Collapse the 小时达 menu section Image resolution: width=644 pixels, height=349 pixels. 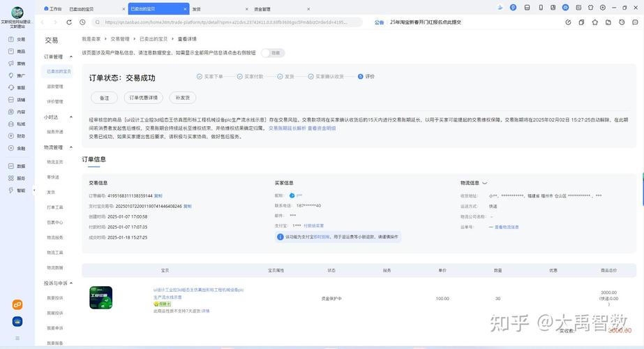point(71,117)
